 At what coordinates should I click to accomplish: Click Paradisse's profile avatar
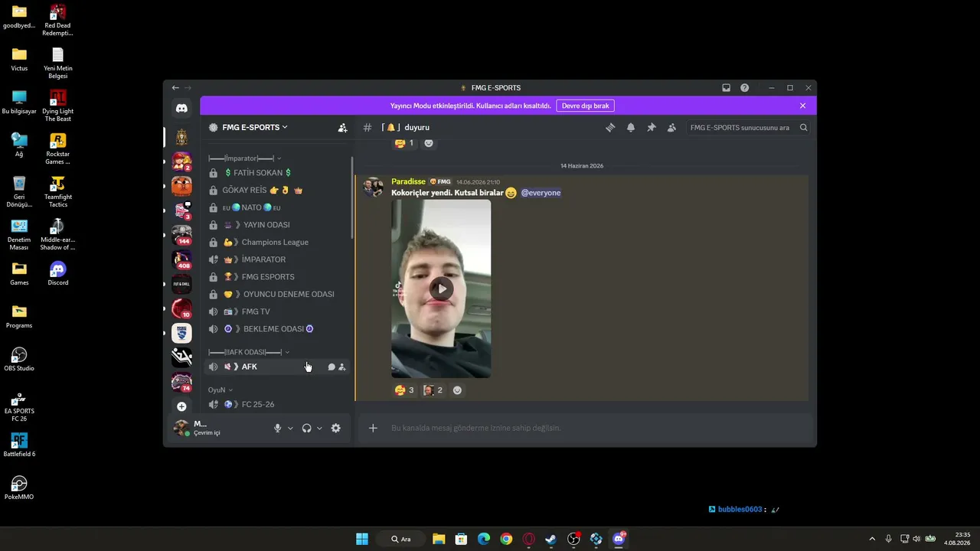coord(374,187)
